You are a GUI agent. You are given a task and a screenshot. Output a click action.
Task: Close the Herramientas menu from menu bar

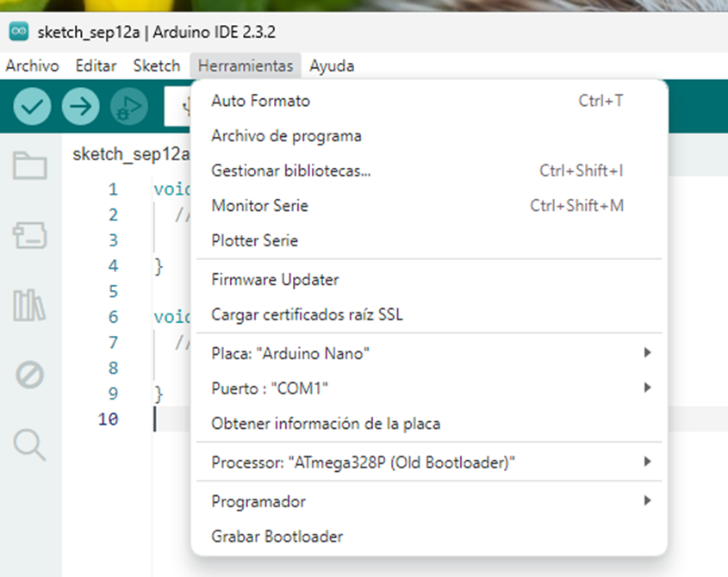246,66
